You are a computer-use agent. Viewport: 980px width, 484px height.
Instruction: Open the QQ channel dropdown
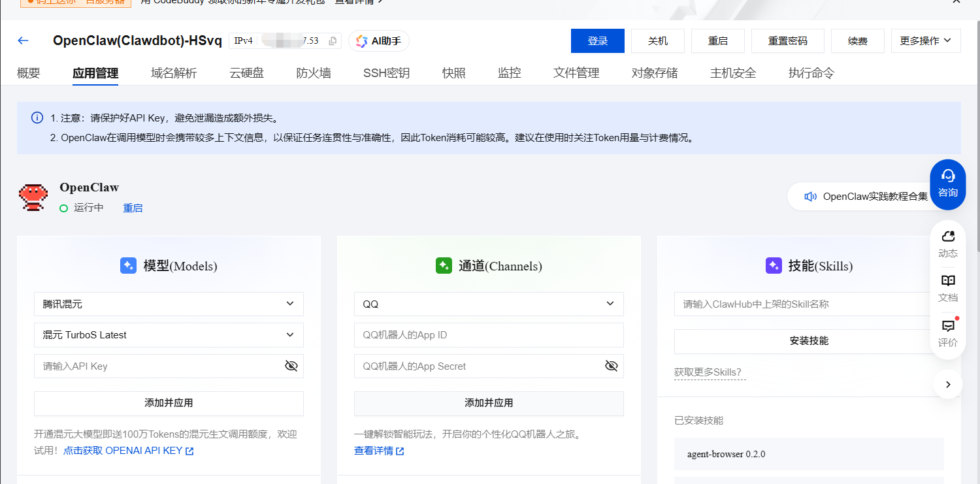click(489, 304)
